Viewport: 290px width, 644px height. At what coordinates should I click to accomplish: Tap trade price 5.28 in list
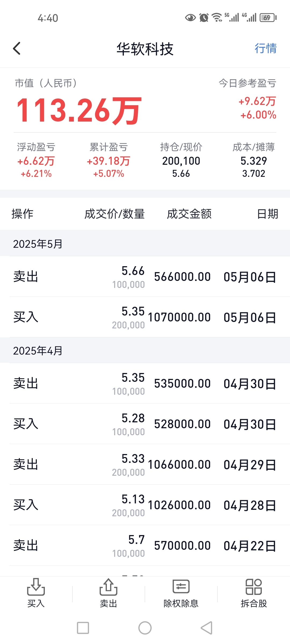(x=133, y=418)
